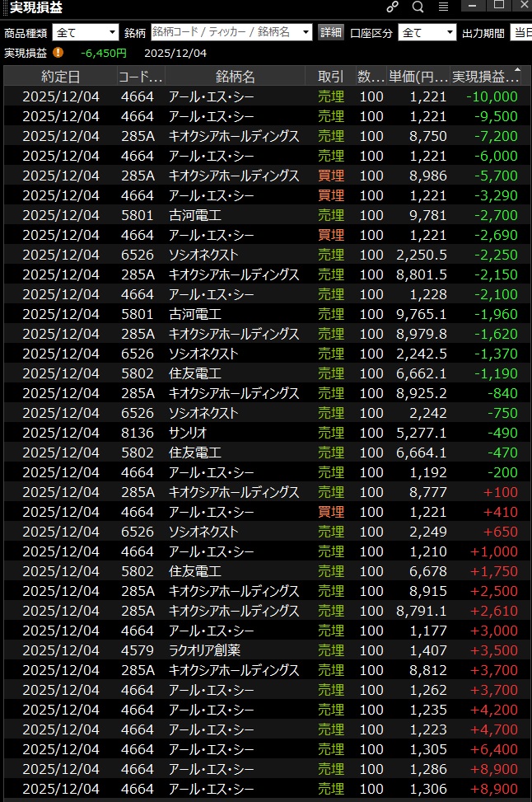Open the search magnifier icon
The width and height of the screenshot is (532, 802).
(x=418, y=7)
